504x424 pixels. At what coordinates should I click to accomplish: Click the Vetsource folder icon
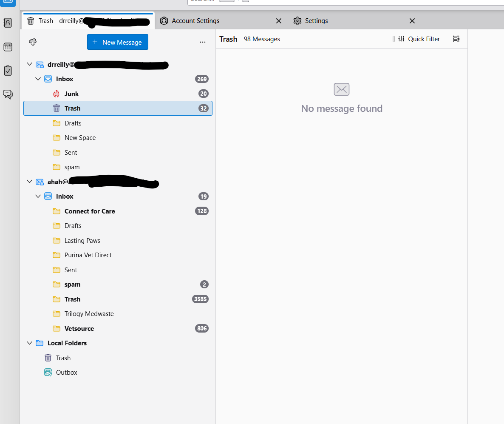pos(57,328)
